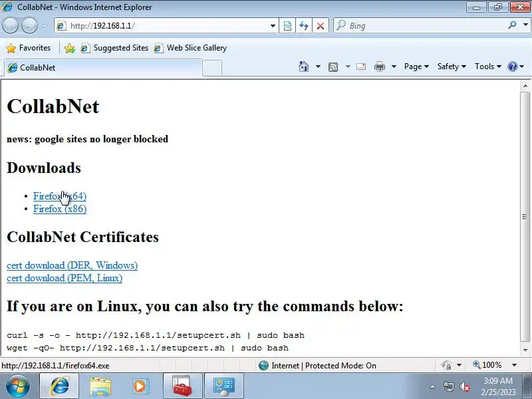Screen dimensions: 532x399
Task: Click the RSS feeds icon
Action: coord(333,67)
